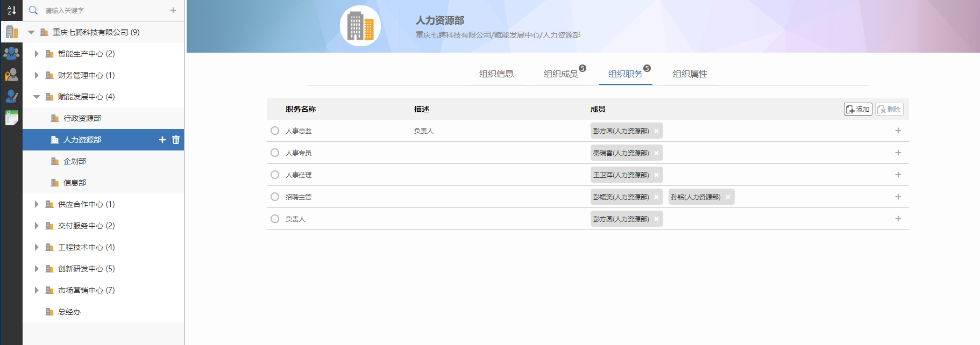Viewport: 980px width, 345px height.
Task: Remove 孙铭 from the 招聘主管 position
Action: tap(728, 197)
